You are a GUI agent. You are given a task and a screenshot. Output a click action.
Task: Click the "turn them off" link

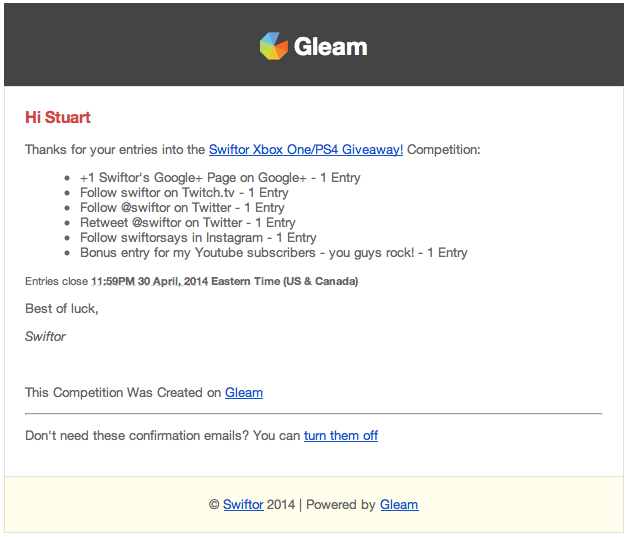341,435
